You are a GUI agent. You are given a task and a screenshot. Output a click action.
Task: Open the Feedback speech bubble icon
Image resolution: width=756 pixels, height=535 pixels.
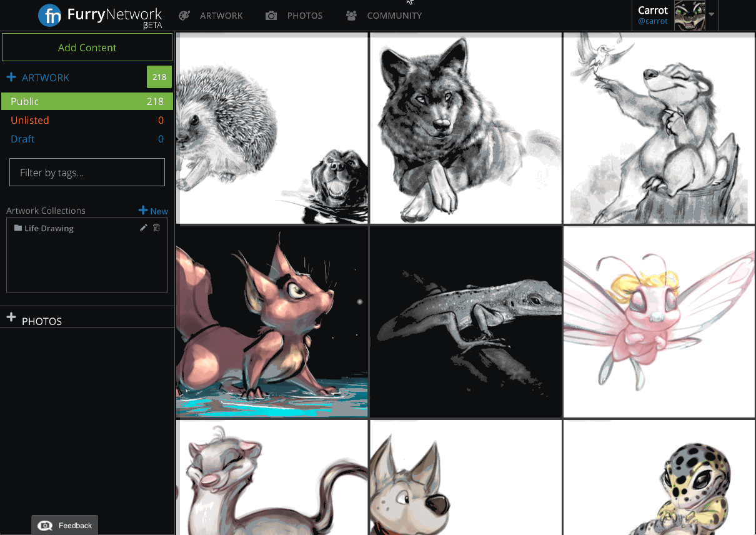point(44,525)
